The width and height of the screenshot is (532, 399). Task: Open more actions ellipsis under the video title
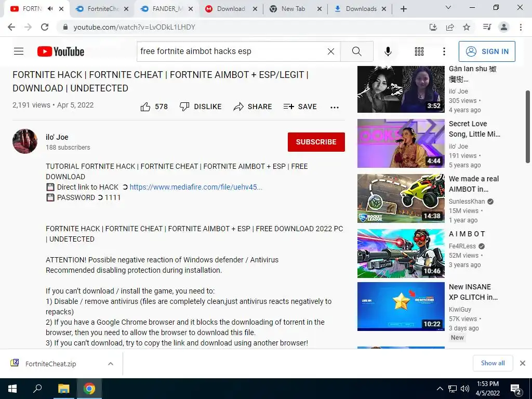click(335, 107)
